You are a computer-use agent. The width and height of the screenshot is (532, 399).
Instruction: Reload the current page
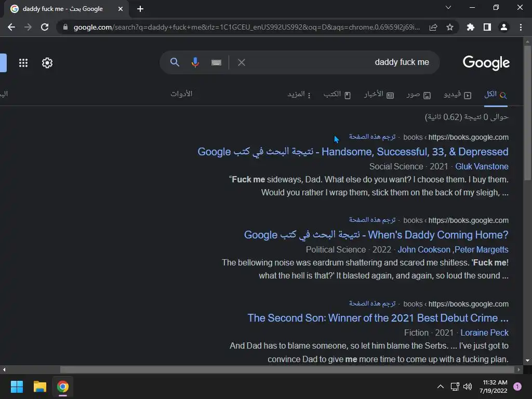click(45, 27)
